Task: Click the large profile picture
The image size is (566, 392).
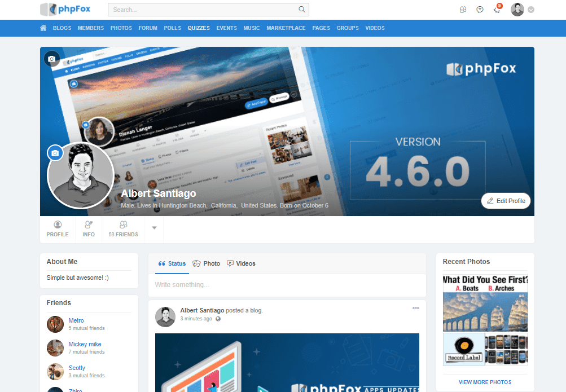Action: tap(81, 175)
